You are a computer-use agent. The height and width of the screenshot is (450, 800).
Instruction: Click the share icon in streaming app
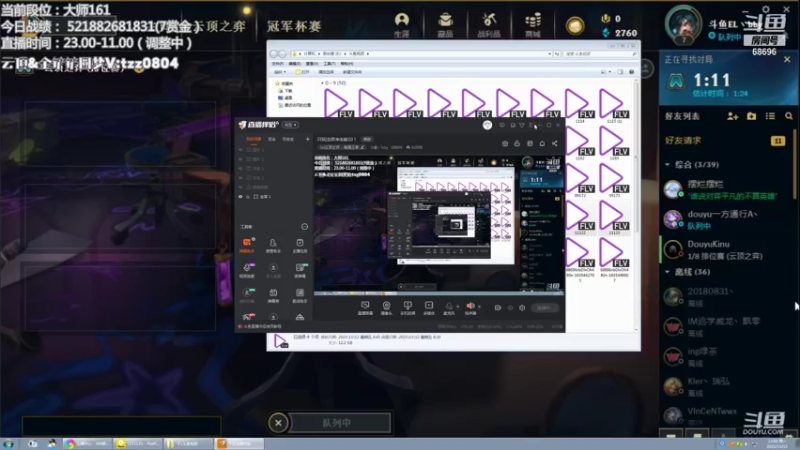pyautogui.click(x=555, y=144)
